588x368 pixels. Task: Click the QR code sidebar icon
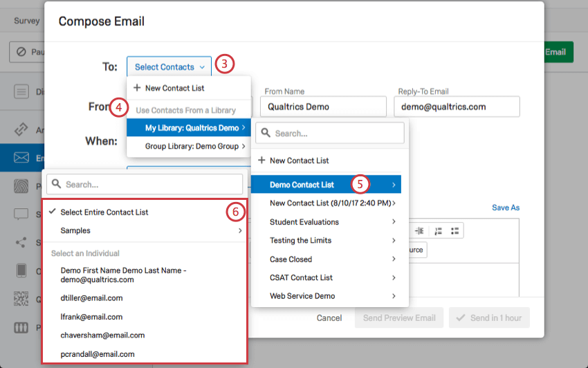[21, 299]
